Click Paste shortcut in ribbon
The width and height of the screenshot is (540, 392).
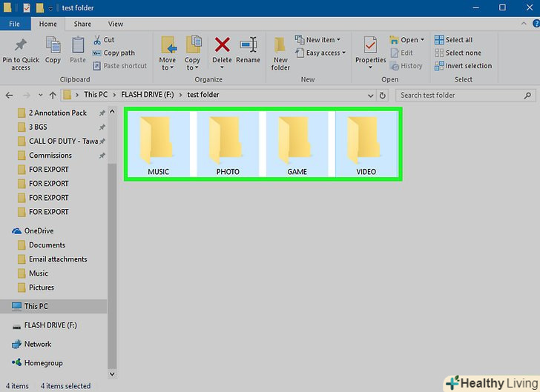[x=120, y=66]
